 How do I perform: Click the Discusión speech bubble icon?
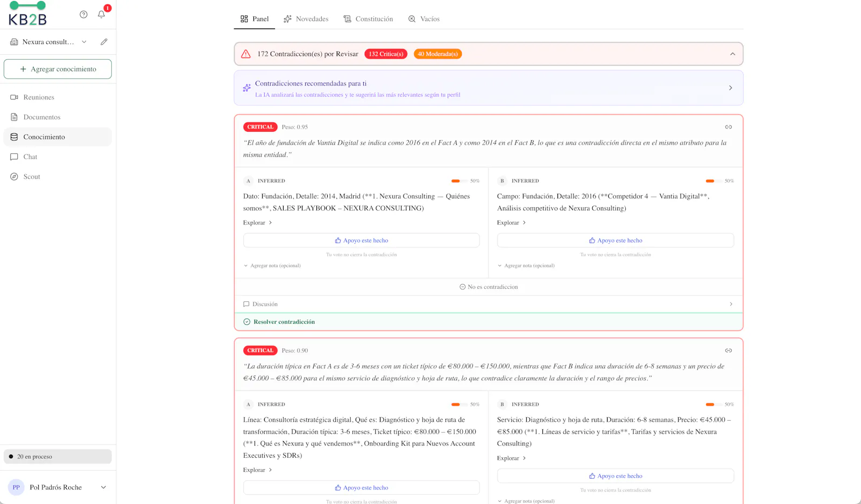(x=246, y=304)
